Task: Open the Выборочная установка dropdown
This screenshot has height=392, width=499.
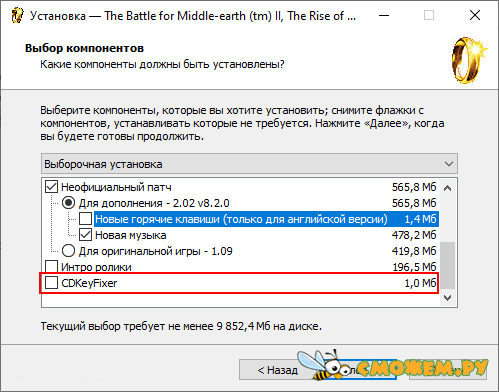Action: click(x=249, y=164)
